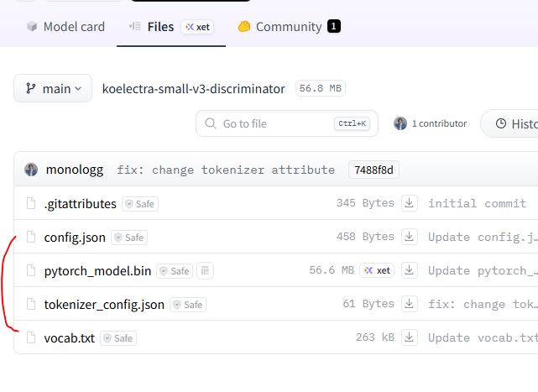The height and width of the screenshot is (392, 538).
Task: Switch to the Model card tab
Action: (x=65, y=27)
